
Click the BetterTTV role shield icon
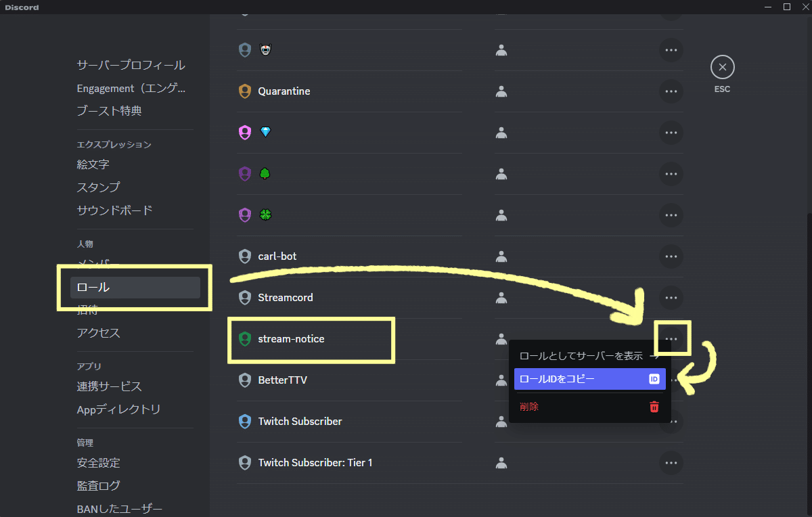[244, 380]
